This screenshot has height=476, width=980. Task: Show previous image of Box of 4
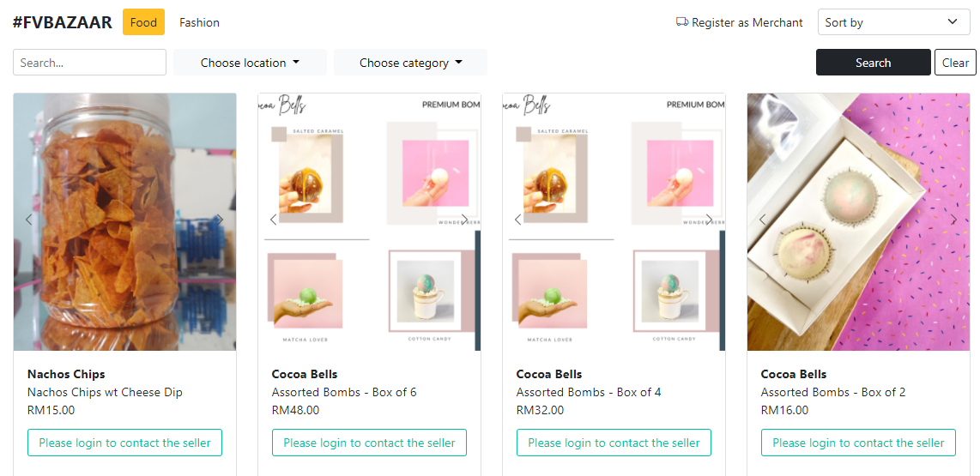point(517,220)
